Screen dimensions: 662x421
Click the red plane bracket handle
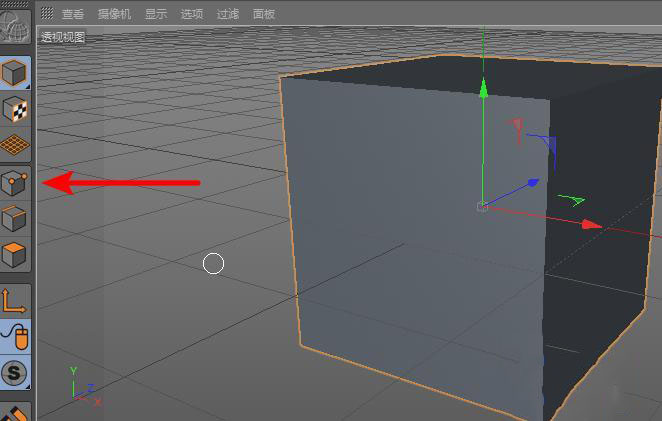coord(516,130)
